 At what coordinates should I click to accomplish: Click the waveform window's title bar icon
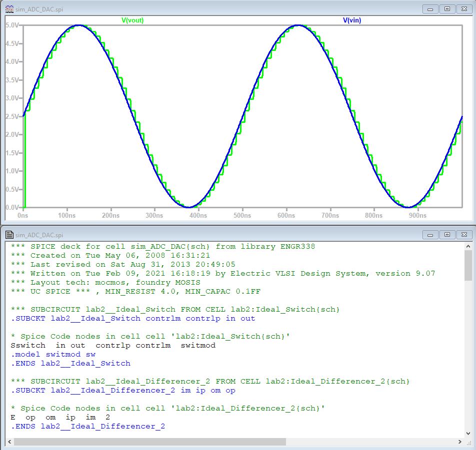click(9, 9)
